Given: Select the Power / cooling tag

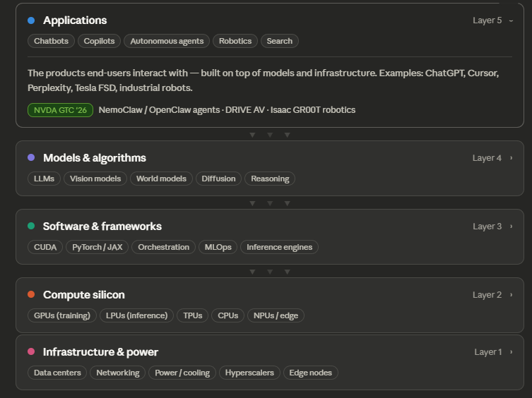Looking at the screenshot, I should coord(182,373).
